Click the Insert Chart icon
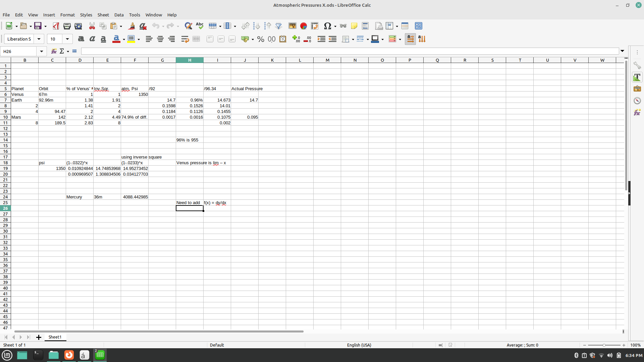 304,26
